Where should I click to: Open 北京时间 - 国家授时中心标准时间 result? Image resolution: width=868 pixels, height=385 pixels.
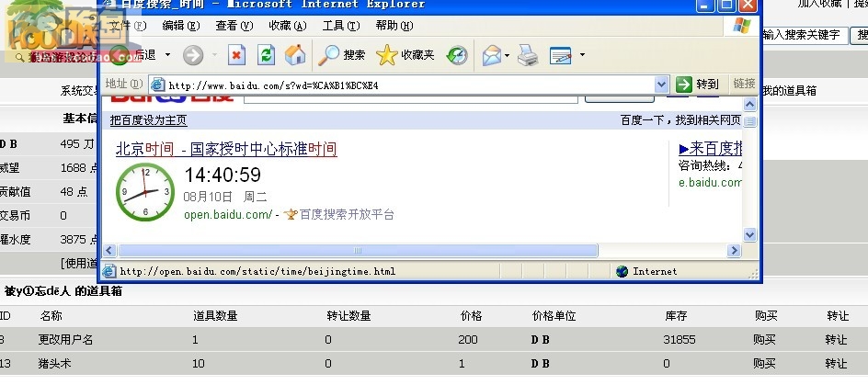pyautogui.click(x=226, y=149)
